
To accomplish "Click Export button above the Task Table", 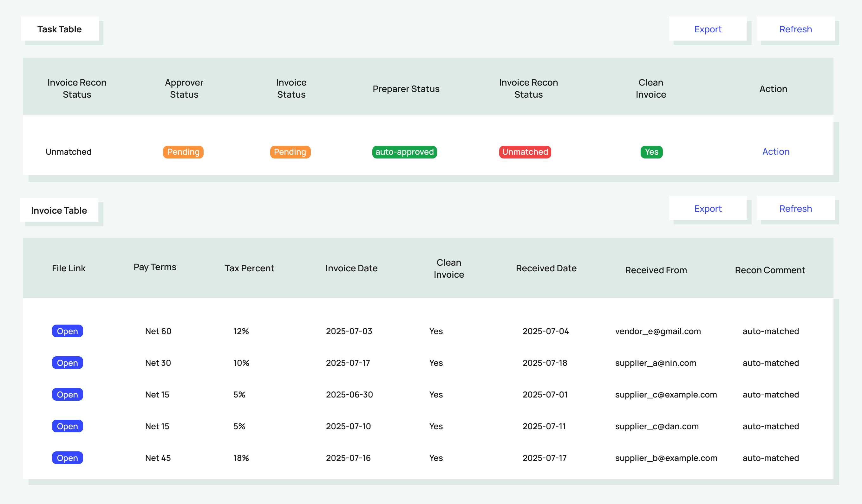I will tap(708, 29).
